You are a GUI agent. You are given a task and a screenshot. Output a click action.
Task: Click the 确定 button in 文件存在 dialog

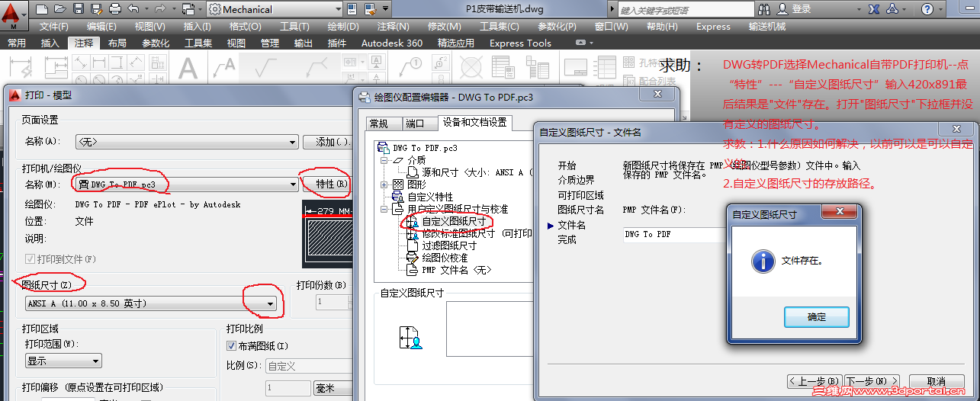(817, 317)
